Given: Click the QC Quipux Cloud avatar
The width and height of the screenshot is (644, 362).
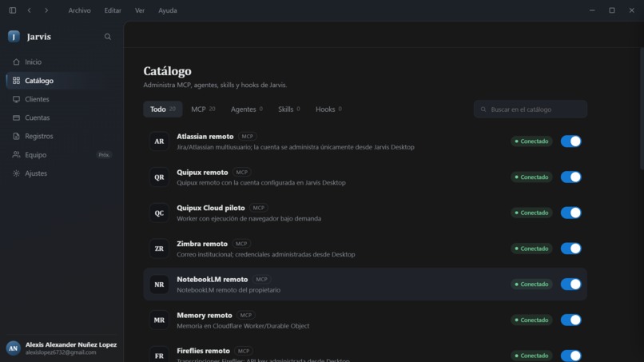Looking at the screenshot, I should click(159, 213).
